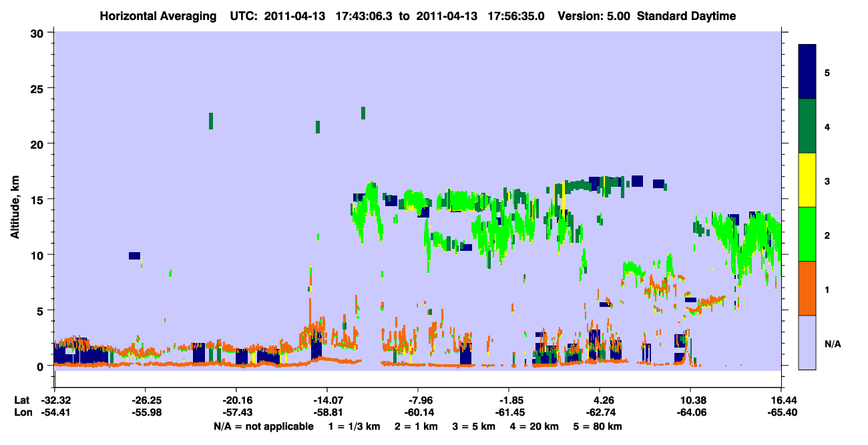Click 'Version: 5.00' in the title
868x445 pixels.
coord(595,16)
